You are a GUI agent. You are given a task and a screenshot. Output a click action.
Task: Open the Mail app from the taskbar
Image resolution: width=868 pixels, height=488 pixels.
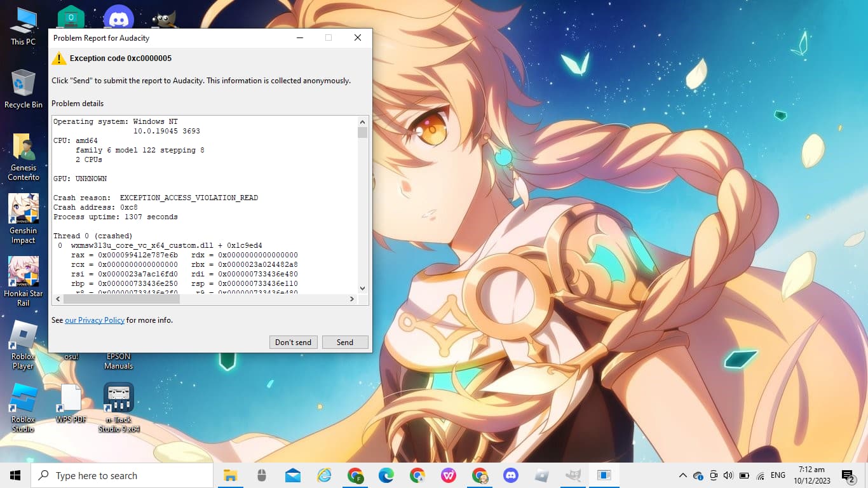click(293, 475)
